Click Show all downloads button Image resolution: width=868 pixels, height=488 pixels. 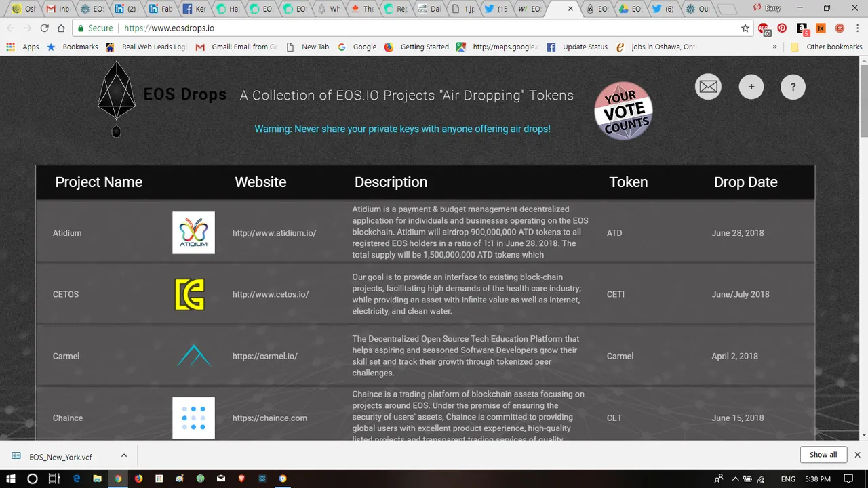(823, 455)
